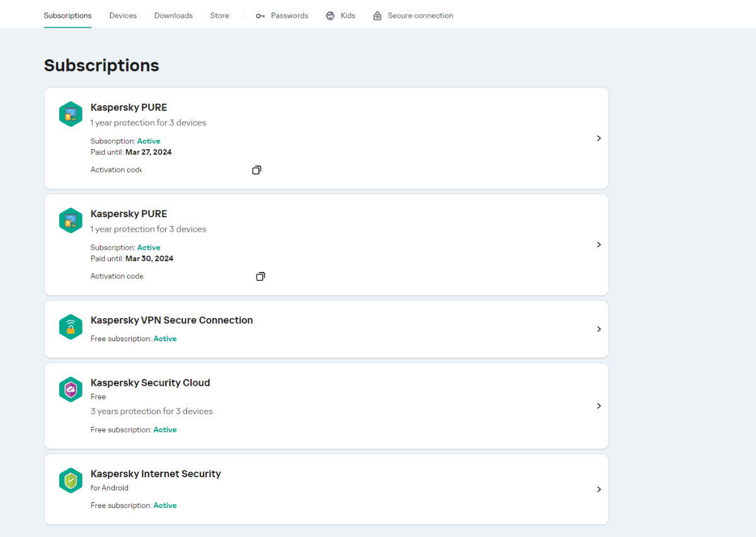Image resolution: width=756 pixels, height=537 pixels.
Task: Click the first Kaspersky PURE product icon
Action: coord(71,114)
